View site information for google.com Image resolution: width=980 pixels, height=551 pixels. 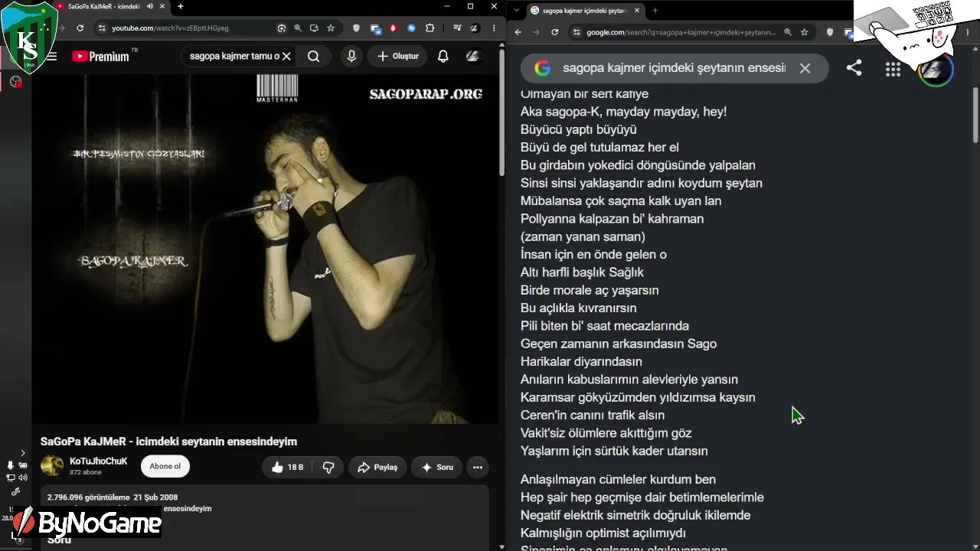coord(576,32)
